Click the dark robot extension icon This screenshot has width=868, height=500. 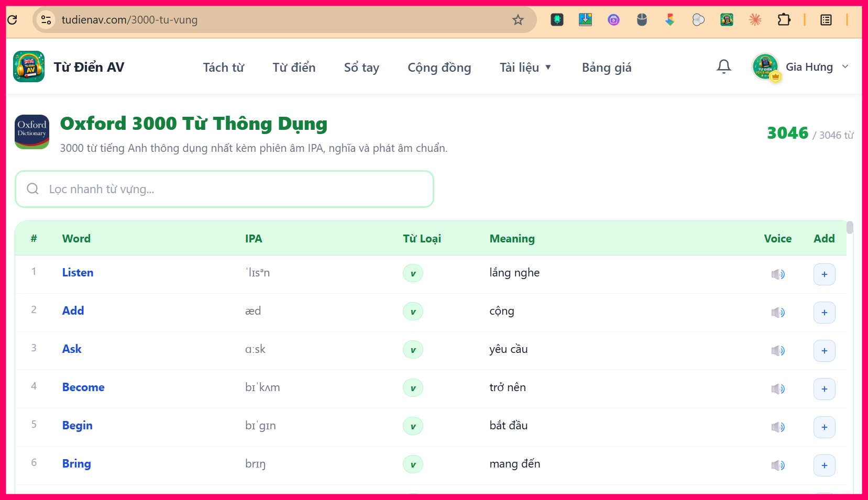(557, 20)
